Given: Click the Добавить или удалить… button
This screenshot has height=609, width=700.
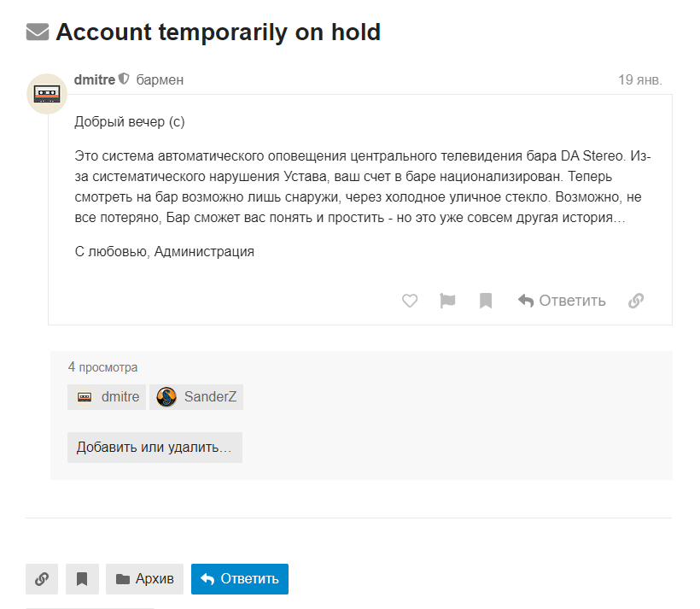Looking at the screenshot, I should point(155,448).
